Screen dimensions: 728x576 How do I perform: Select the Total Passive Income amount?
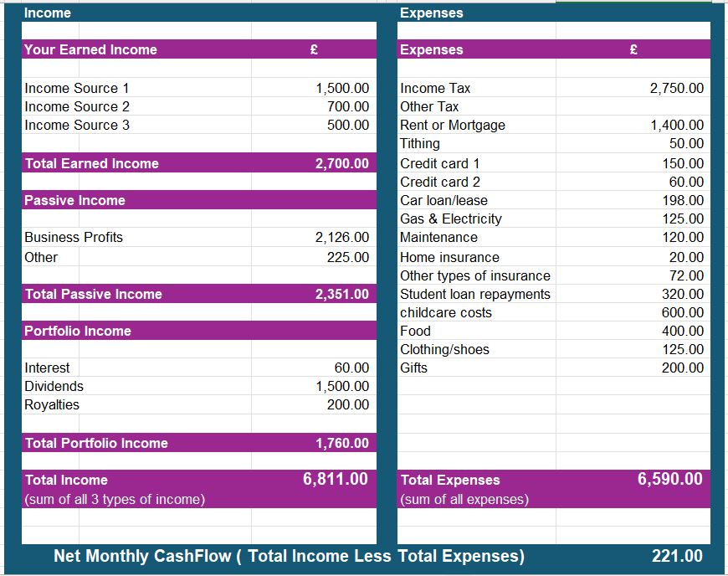tap(343, 294)
